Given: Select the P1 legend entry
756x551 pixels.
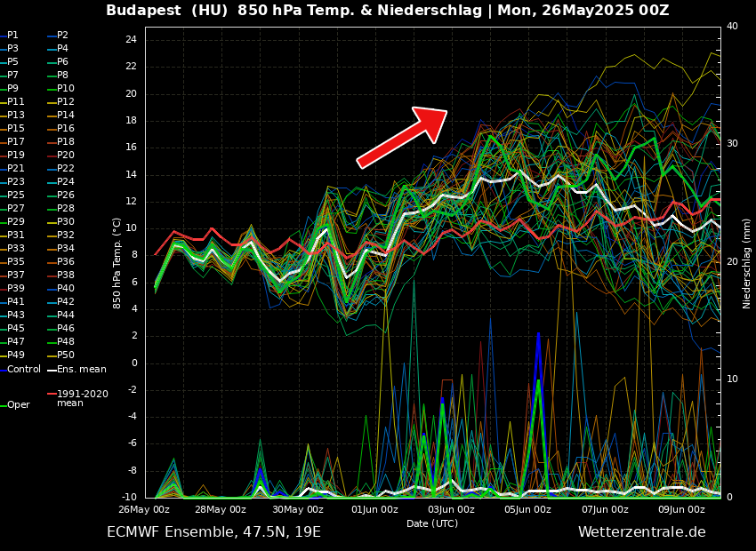Looking at the screenshot, I should [x=12, y=36].
